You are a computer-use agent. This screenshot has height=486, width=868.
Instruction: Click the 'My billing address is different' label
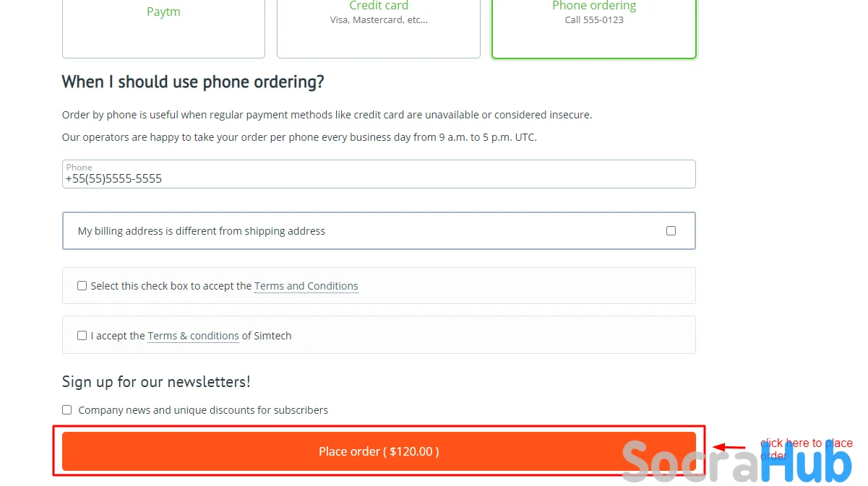click(x=202, y=231)
